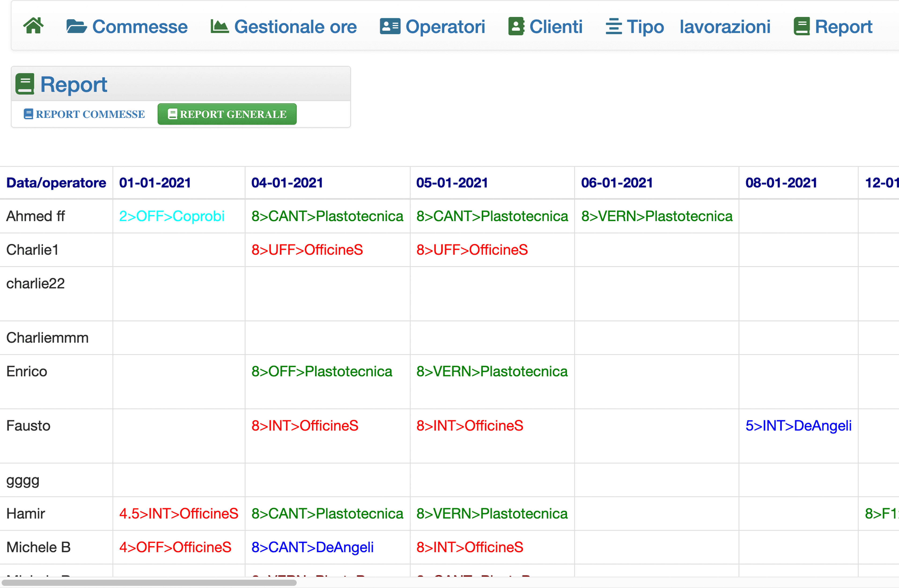
Task: Click Fausto's 5>INT>DeAngeli entry
Action: (799, 426)
